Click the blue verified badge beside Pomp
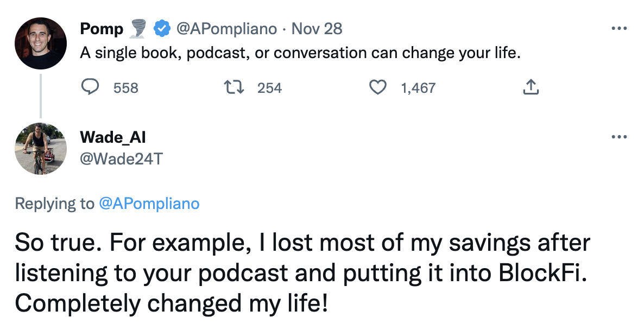 coord(161,28)
